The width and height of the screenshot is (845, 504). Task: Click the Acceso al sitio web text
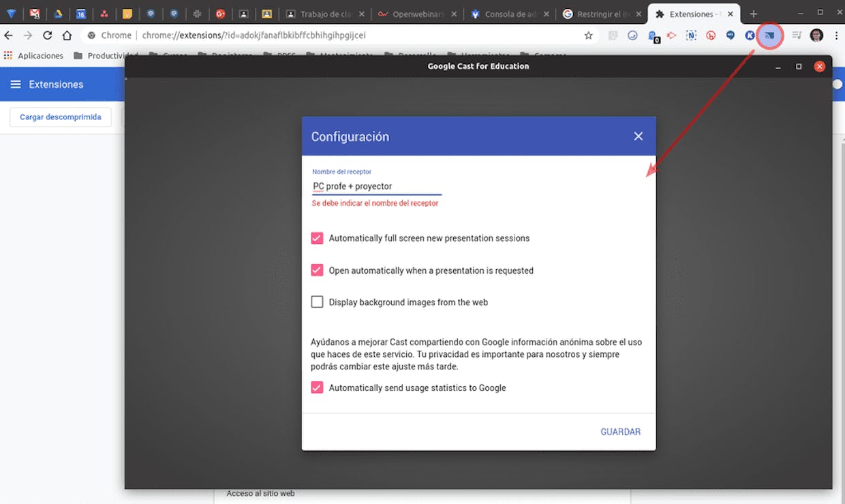point(260,494)
